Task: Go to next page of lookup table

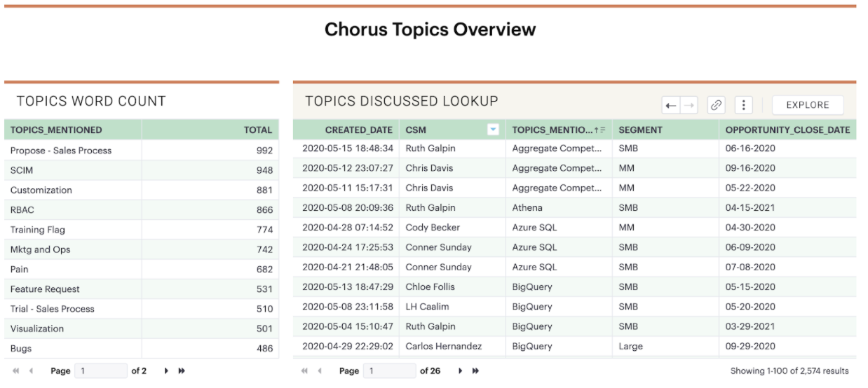Action: click(461, 371)
